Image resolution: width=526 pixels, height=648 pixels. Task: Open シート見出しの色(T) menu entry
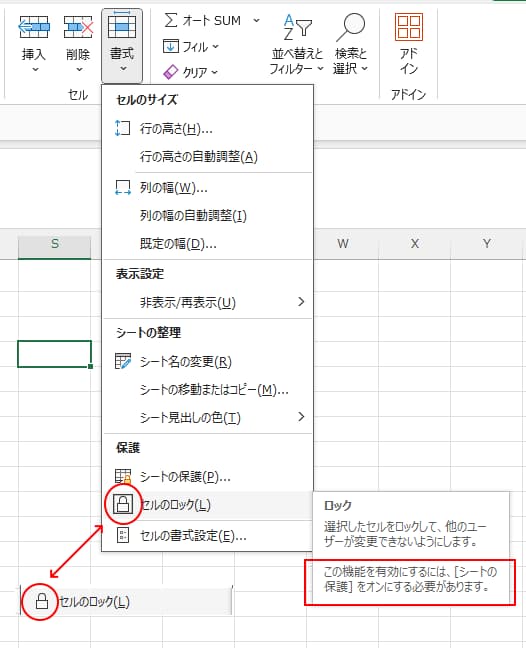click(x=207, y=417)
